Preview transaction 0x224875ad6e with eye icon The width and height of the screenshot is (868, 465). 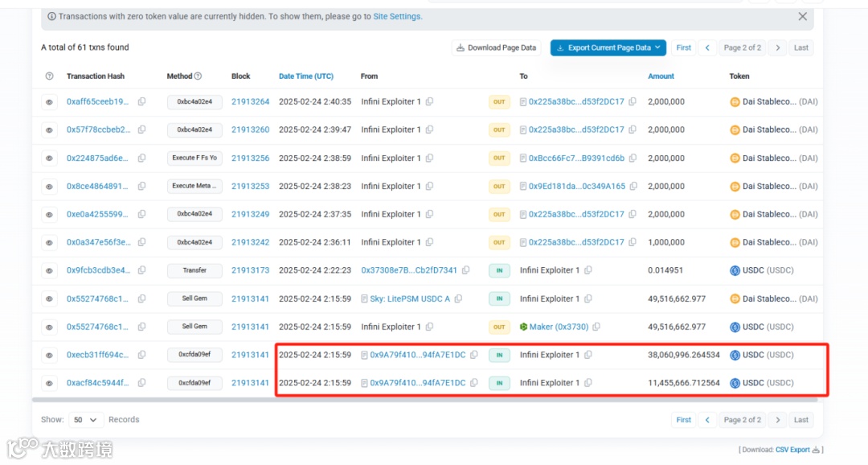point(49,158)
